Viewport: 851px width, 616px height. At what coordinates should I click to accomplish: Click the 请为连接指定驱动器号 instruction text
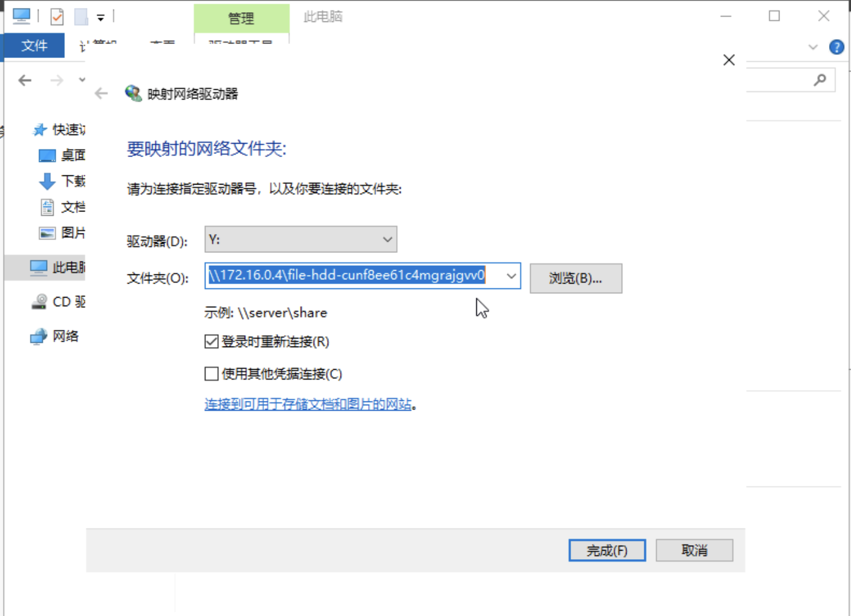pos(264,189)
